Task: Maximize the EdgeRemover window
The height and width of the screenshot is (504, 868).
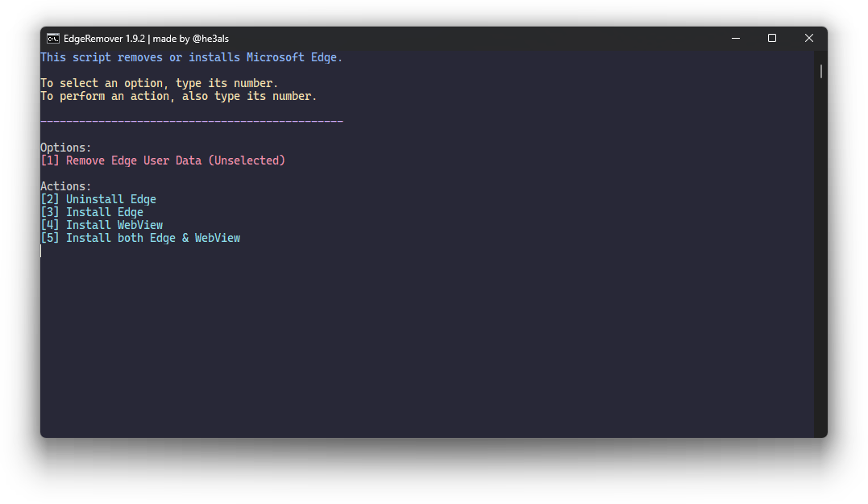Action: [x=771, y=38]
